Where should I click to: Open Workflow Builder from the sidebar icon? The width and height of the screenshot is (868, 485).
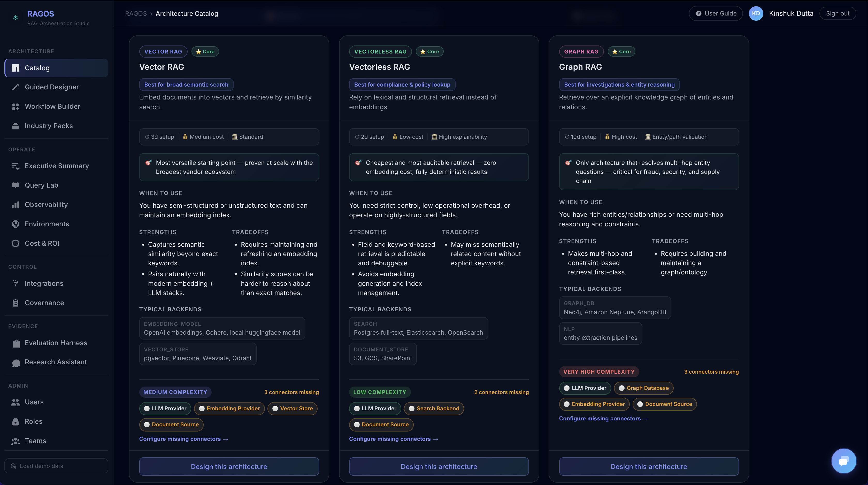point(16,106)
